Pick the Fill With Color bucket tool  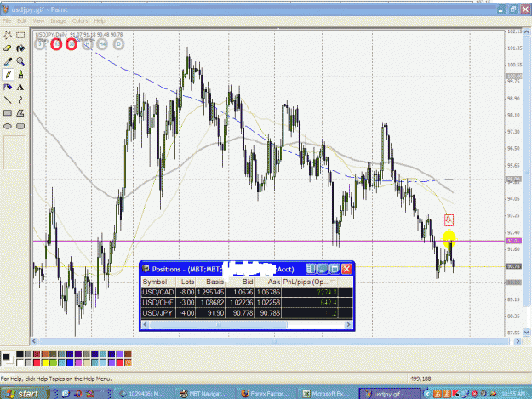pyautogui.click(x=20, y=48)
